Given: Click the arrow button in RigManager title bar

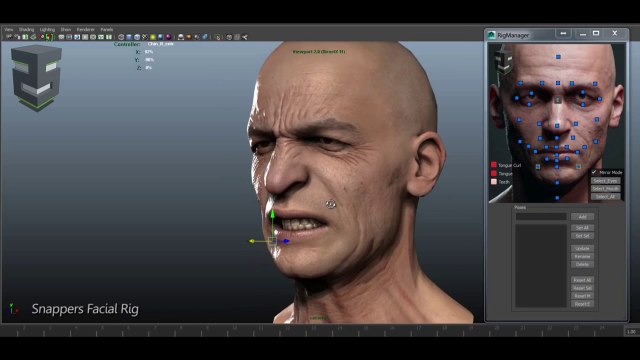Looking at the screenshot, I should pyautogui.click(x=564, y=33).
